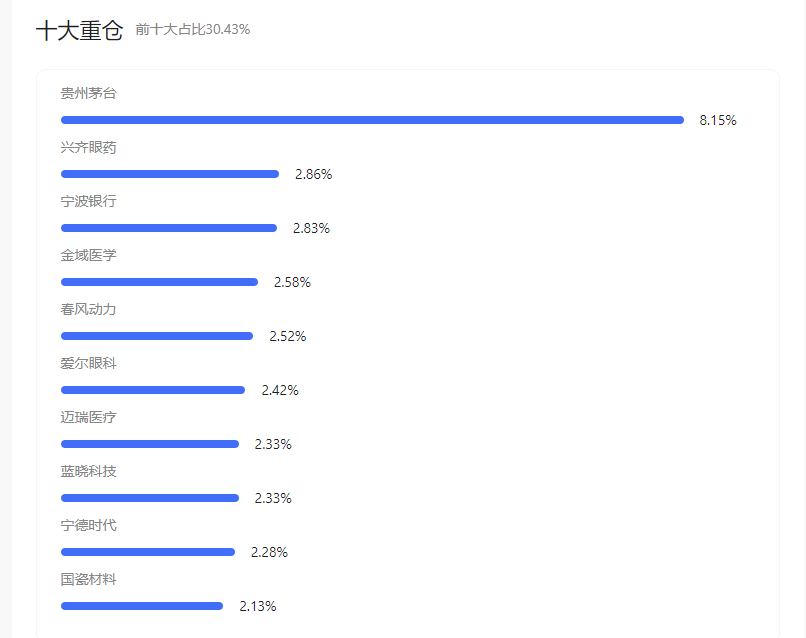Click the 蓝晓科技 holding name
The height and width of the screenshot is (638, 806).
point(88,471)
